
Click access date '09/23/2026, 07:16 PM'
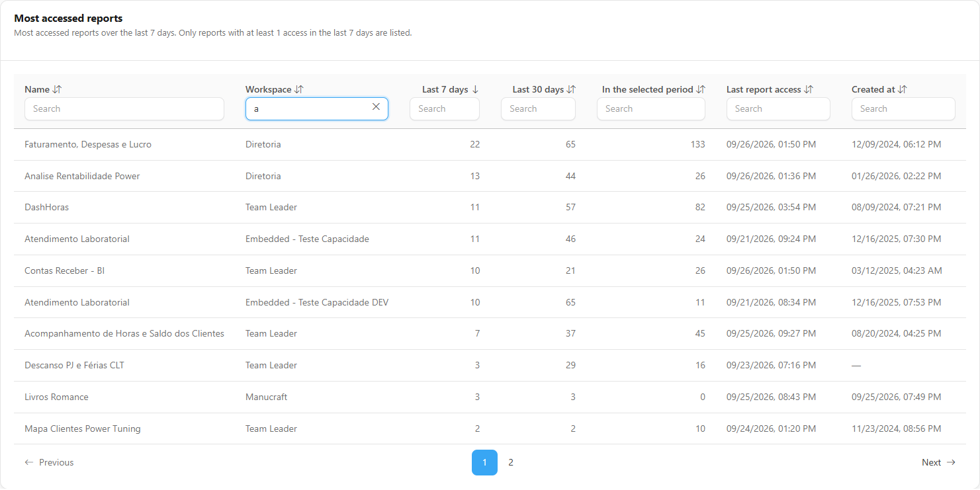[x=771, y=365]
